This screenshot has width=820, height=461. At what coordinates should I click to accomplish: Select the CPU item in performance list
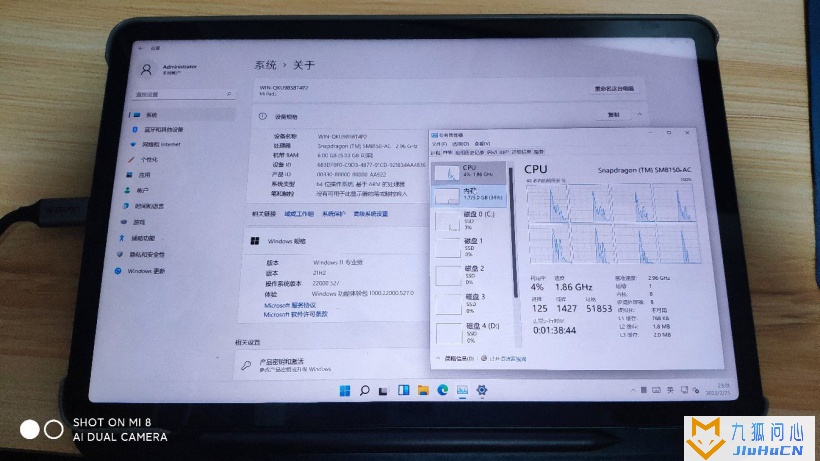[470, 172]
